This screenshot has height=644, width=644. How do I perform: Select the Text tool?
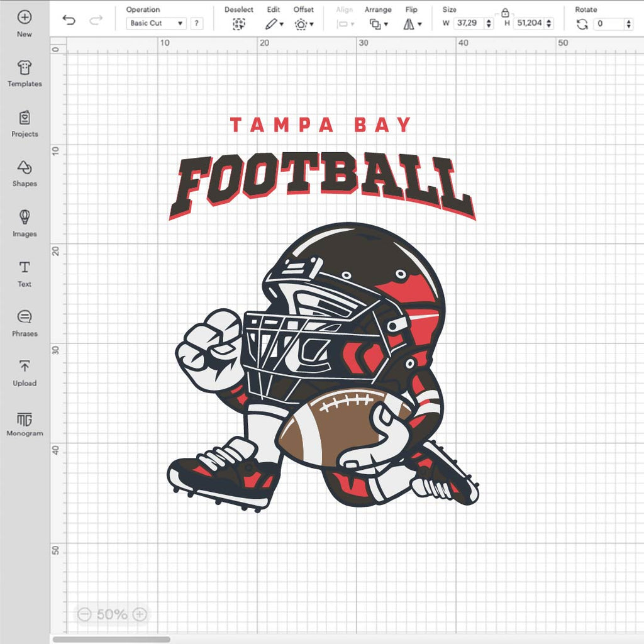pyautogui.click(x=25, y=268)
